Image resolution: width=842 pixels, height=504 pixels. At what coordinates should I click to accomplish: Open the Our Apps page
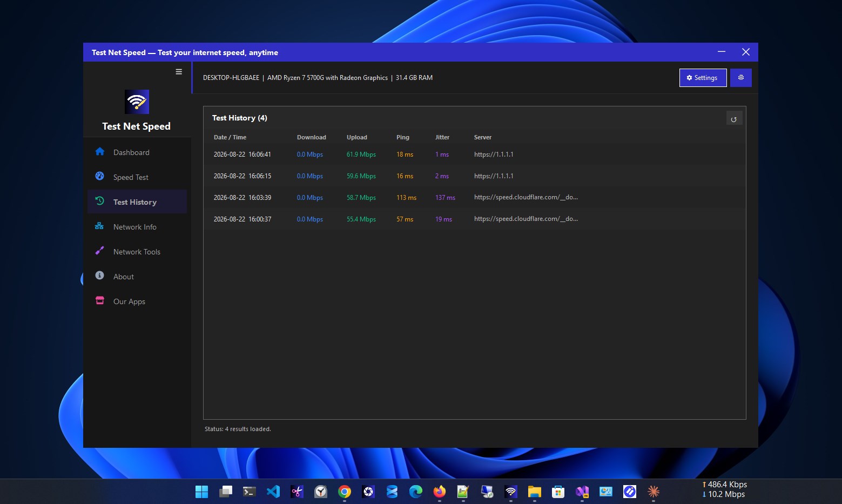tap(137, 301)
